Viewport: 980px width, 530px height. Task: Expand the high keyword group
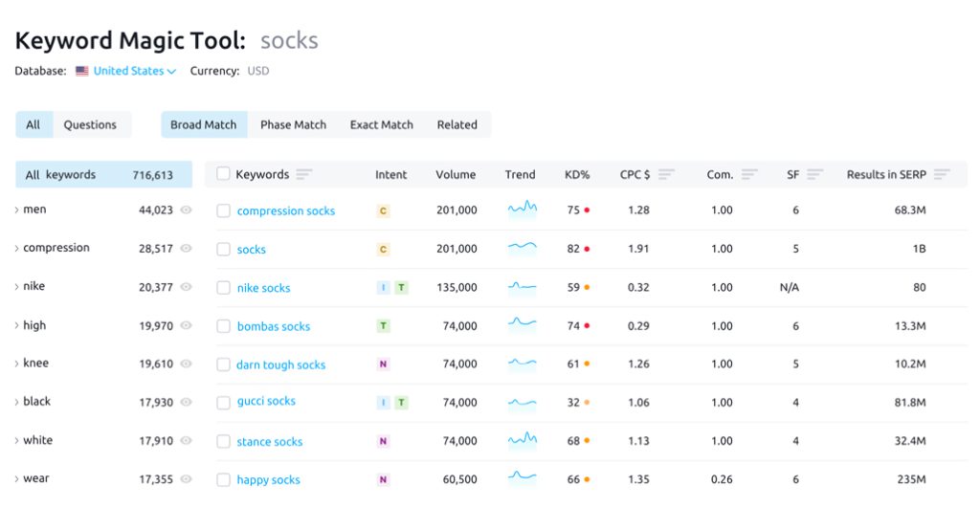point(17,325)
